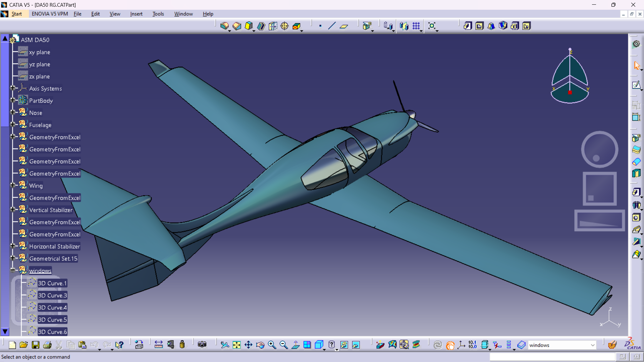Expand the Fuselage geometrical set

pyautogui.click(x=13, y=124)
